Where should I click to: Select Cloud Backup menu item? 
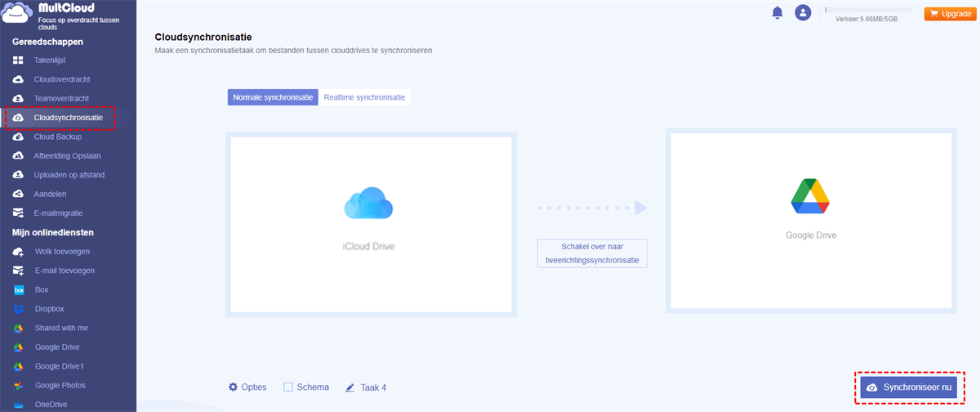[x=58, y=137]
